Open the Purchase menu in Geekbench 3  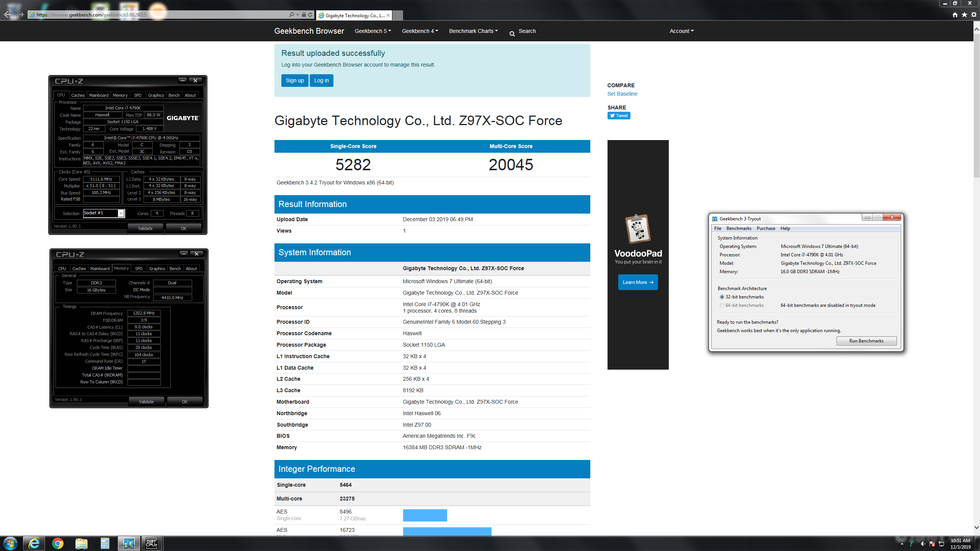click(766, 228)
